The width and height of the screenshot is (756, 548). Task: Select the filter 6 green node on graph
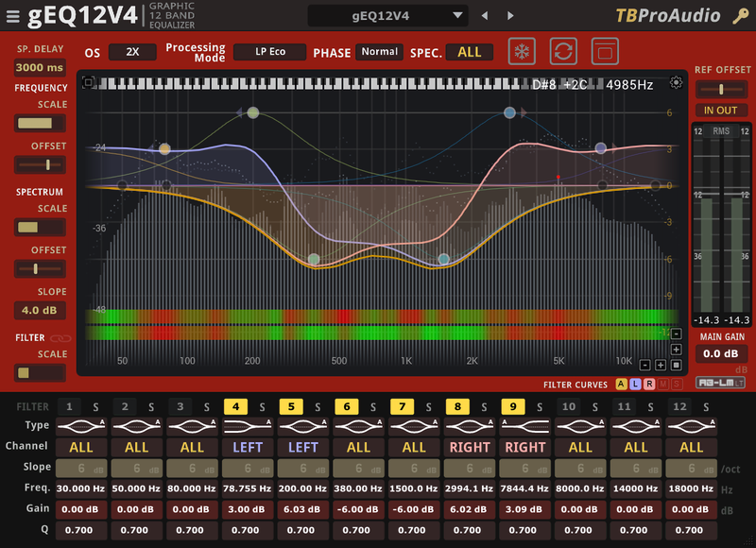pyautogui.click(x=314, y=259)
